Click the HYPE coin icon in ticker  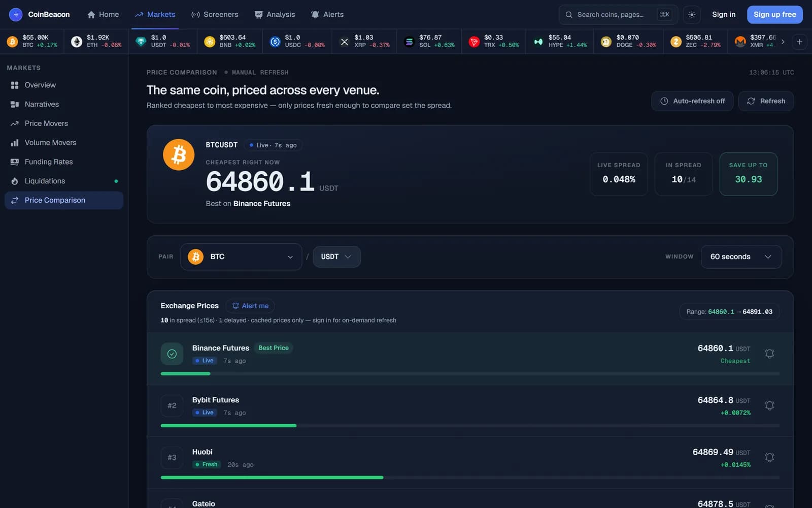(538, 42)
